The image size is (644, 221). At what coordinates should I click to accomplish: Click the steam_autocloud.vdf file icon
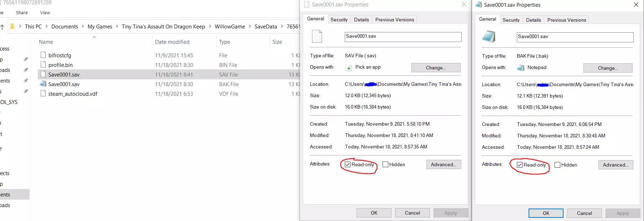tap(43, 94)
